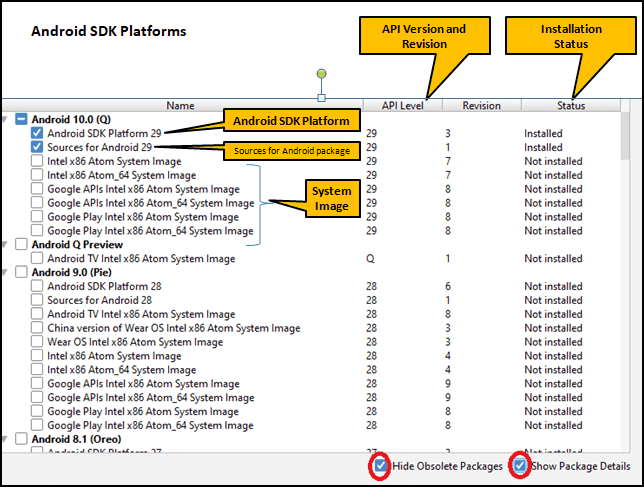Viewport: 644px width, 487px height.
Task: Select the Android Q Preview group label
Action: click(77, 245)
